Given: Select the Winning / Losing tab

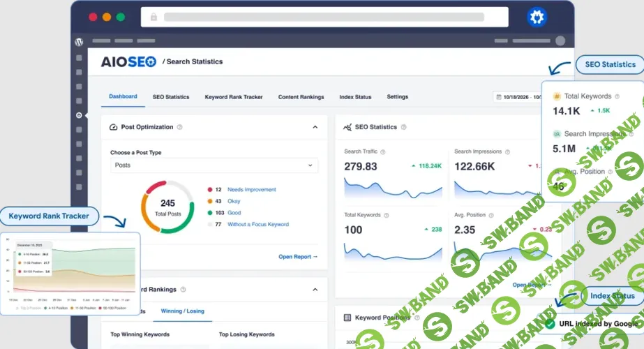Looking at the screenshot, I should [x=183, y=311].
